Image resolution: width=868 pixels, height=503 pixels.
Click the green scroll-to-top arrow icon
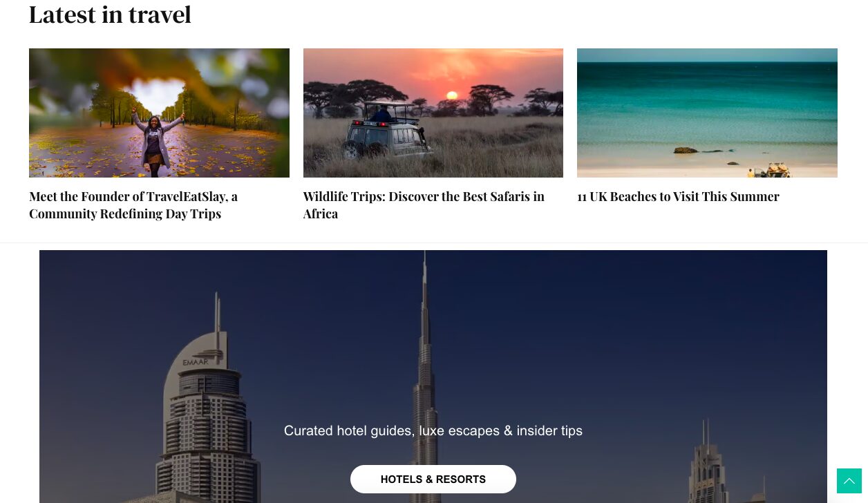click(849, 481)
